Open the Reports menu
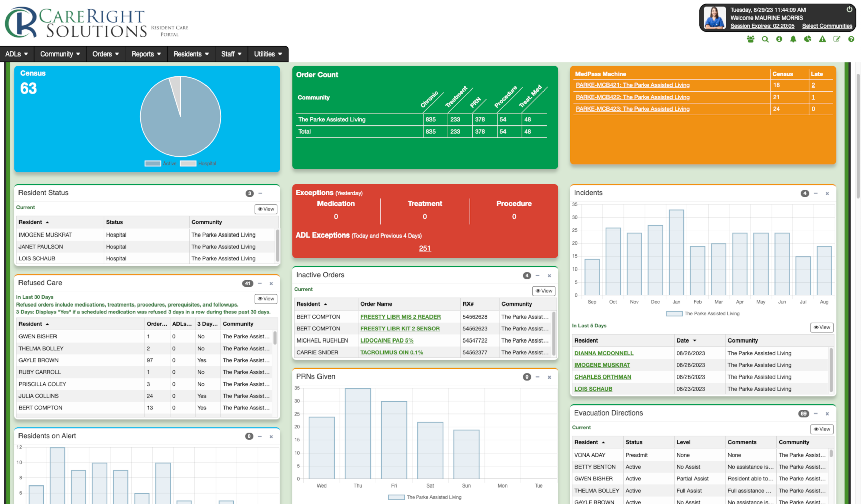 click(146, 54)
